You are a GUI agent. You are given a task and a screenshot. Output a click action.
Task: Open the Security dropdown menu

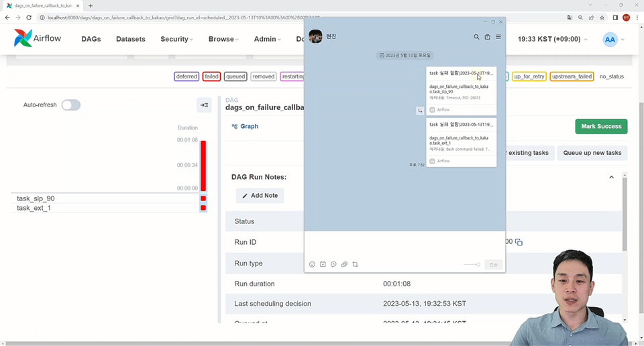176,39
